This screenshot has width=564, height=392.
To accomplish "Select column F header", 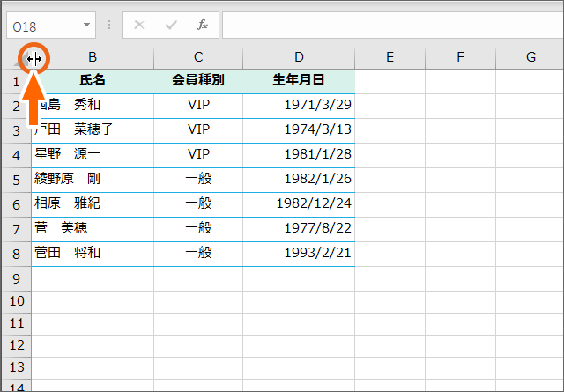I will pyautogui.click(x=460, y=57).
